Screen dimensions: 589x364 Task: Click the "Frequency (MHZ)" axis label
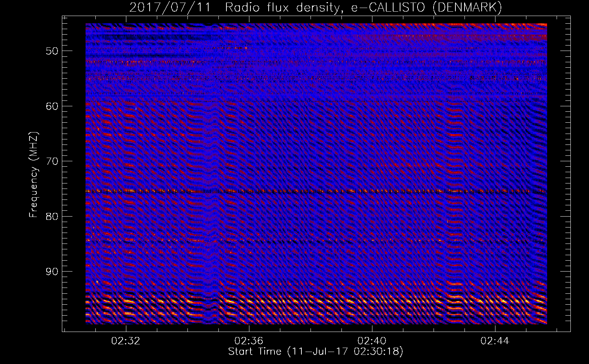pyautogui.click(x=33, y=175)
